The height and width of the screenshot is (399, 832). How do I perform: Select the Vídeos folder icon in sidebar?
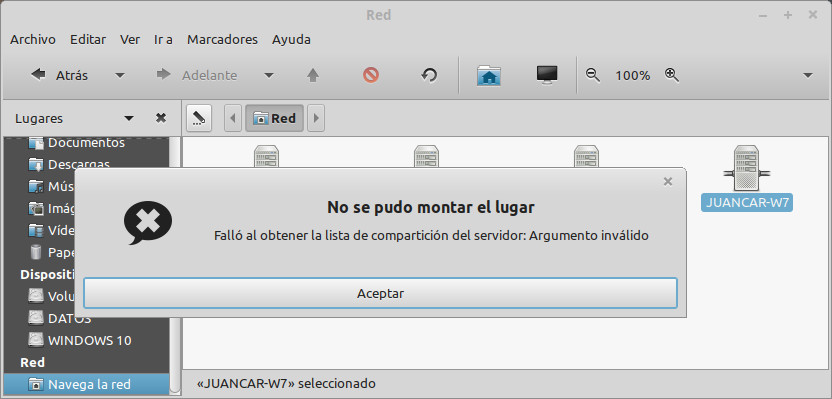tap(36, 230)
